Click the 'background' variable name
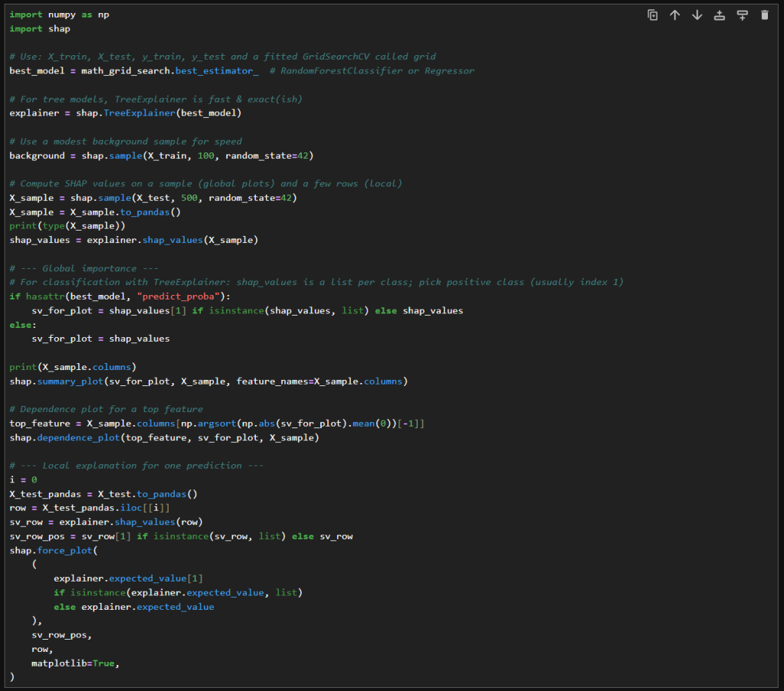Screen dimensions: 784x691 click(x=37, y=156)
